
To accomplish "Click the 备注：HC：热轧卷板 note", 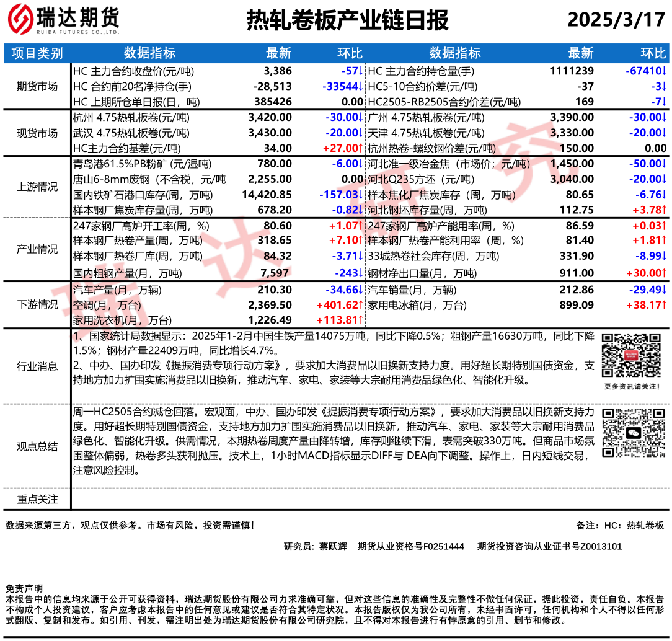I will tap(620, 525).
